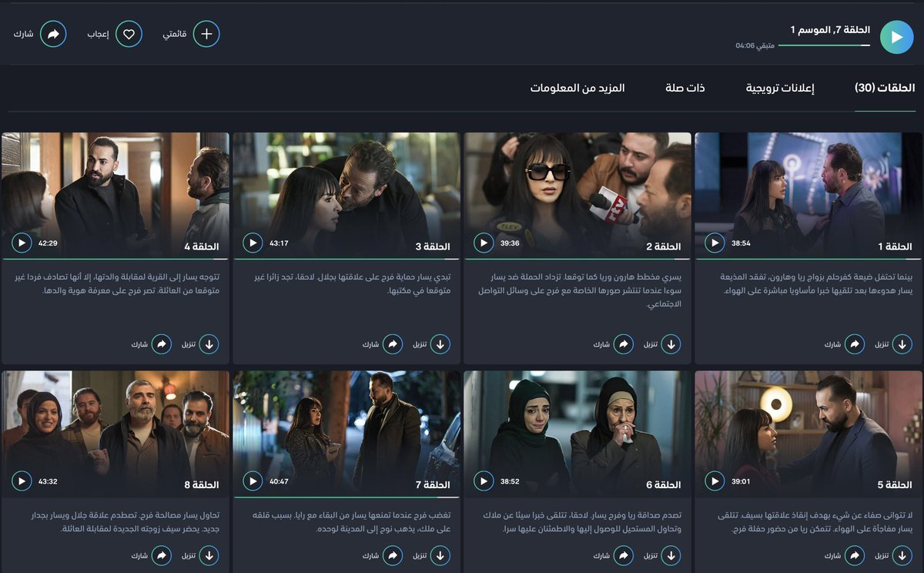Play الحلقة 8 via its play icon
The width and height of the screenshot is (924, 573).
(x=22, y=481)
